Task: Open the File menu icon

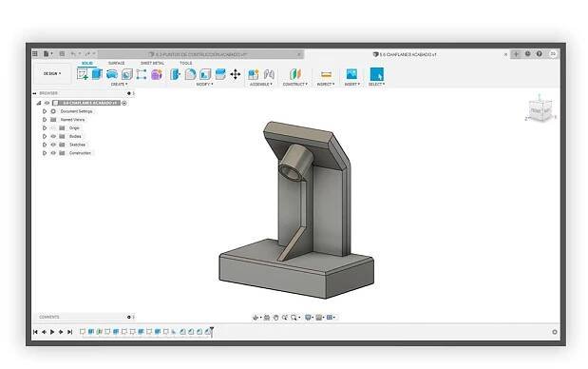Action: [x=47, y=54]
